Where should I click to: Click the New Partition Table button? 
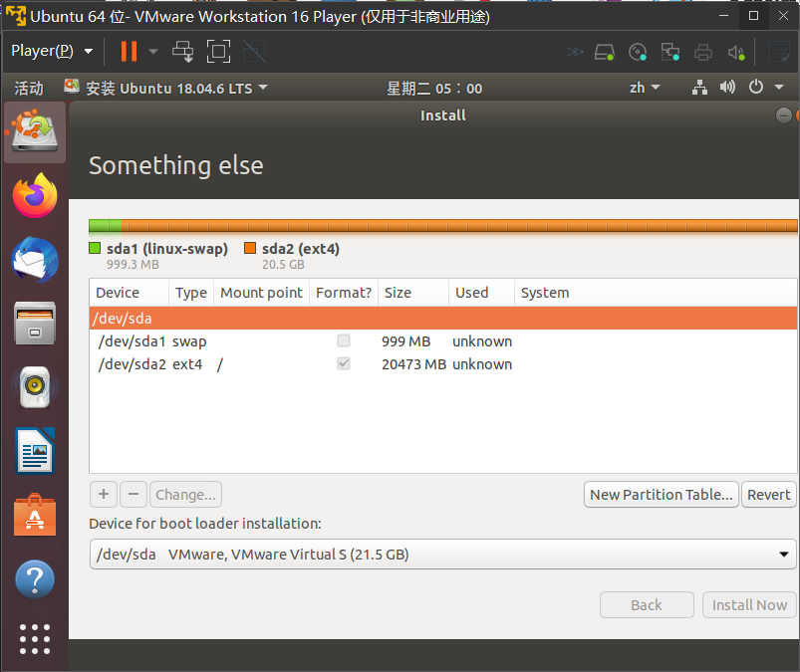tap(661, 495)
